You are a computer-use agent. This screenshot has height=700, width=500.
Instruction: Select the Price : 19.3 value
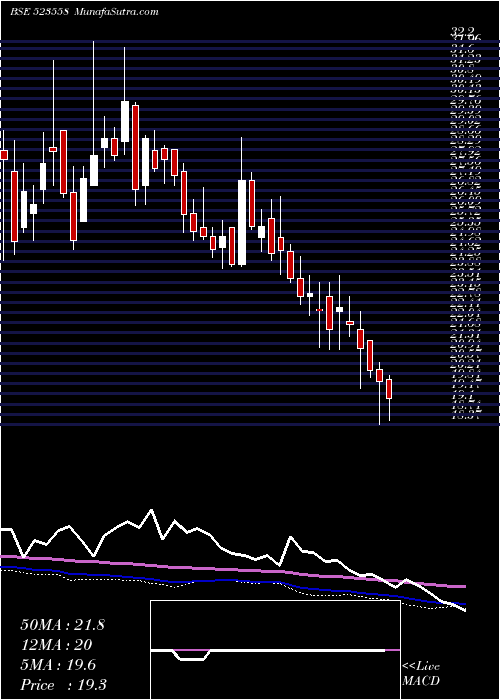63,685
